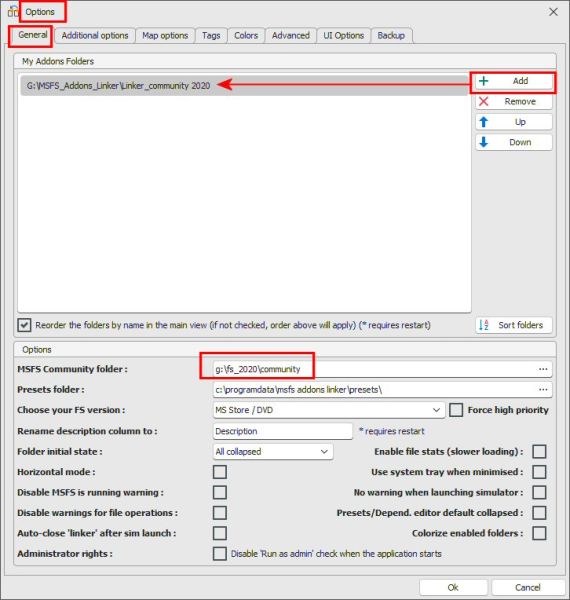
Task: Select the Linker_community 2020 folder row
Action: pyautogui.click(x=245, y=86)
